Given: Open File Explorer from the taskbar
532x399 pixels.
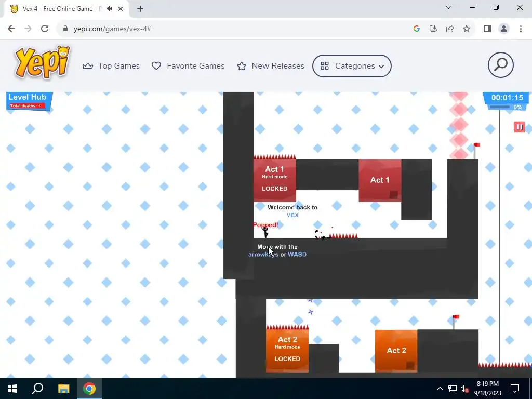Looking at the screenshot, I should 63,389.
